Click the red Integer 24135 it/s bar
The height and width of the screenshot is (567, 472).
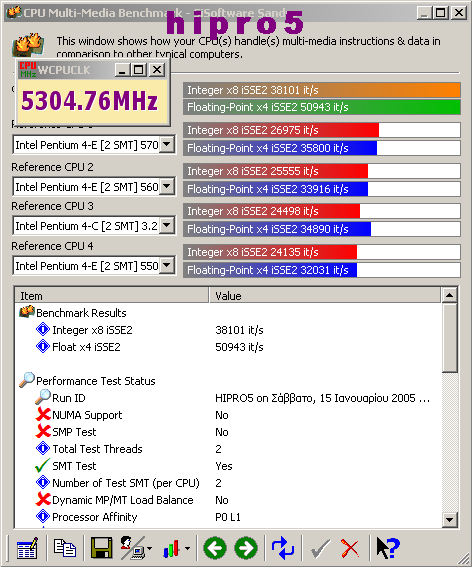point(270,252)
